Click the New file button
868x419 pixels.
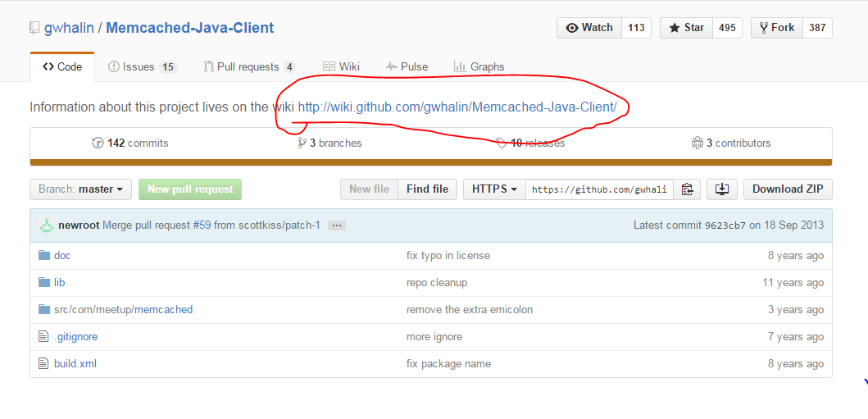click(x=369, y=189)
